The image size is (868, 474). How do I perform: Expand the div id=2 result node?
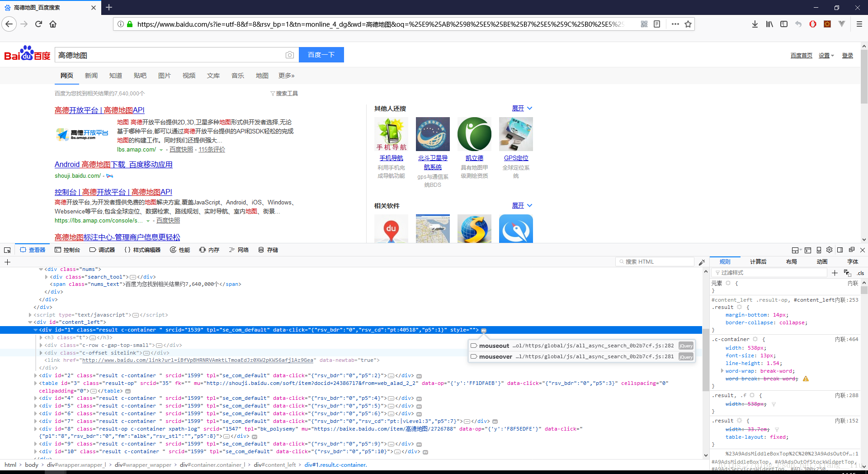[36, 375]
